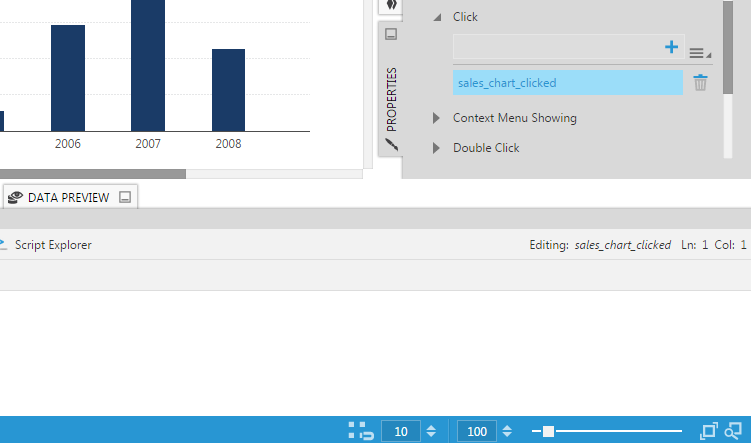Image resolution: width=751 pixels, height=443 pixels.
Task: Expand the Double Click event section
Action: coord(436,148)
